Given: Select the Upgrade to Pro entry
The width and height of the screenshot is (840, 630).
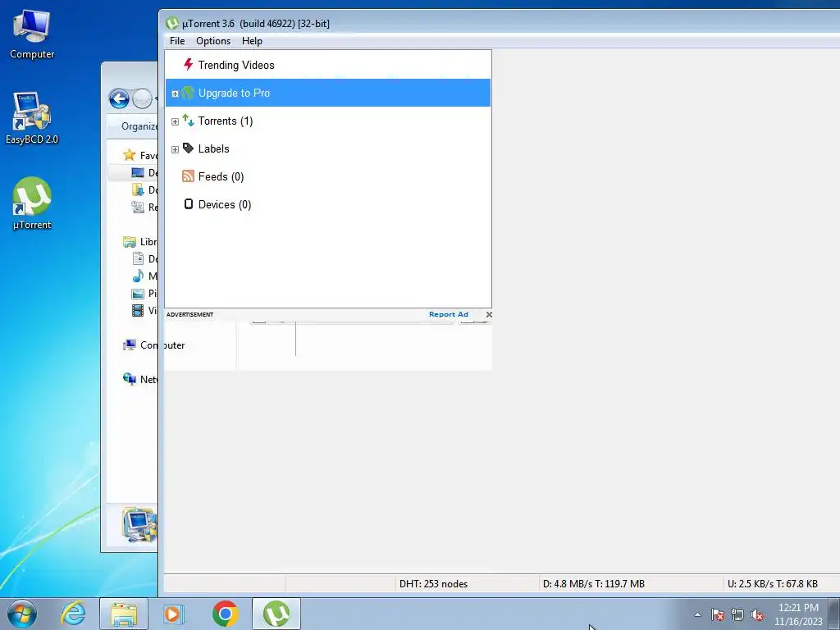Looking at the screenshot, I should (x=328, y=93).
